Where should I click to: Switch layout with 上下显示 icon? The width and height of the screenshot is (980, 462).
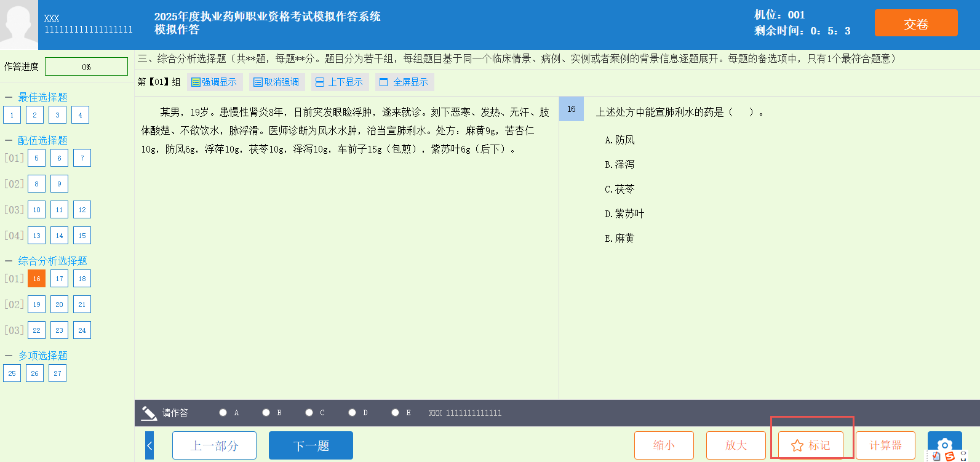point(320,82)
